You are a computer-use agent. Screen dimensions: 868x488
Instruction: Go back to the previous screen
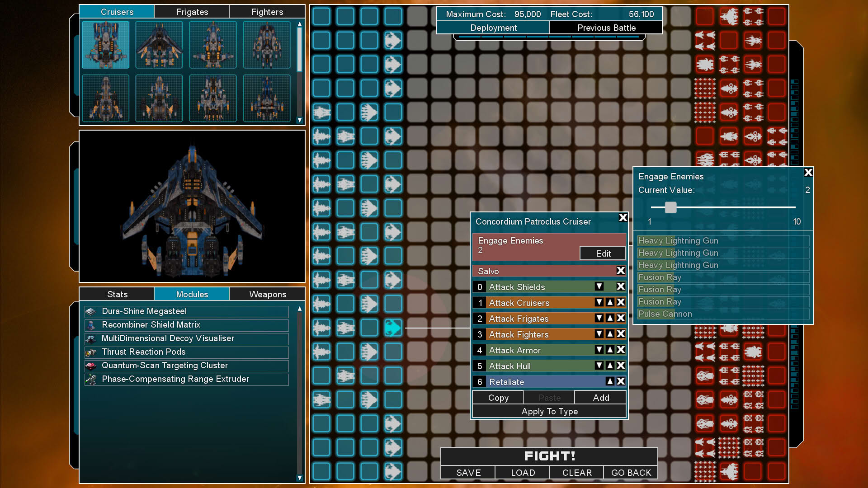pyautogui.click(x=631, y=472)
